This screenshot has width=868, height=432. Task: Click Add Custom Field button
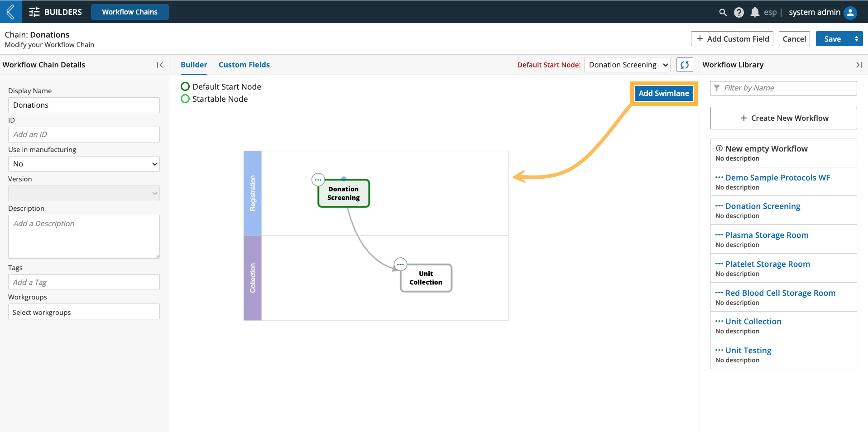tap(732, 39)
